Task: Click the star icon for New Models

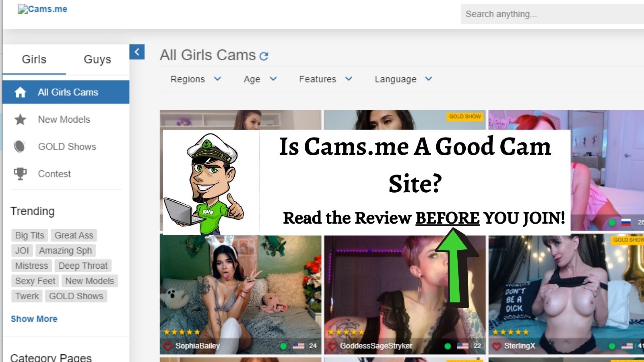Action: (x=20, y=119)
